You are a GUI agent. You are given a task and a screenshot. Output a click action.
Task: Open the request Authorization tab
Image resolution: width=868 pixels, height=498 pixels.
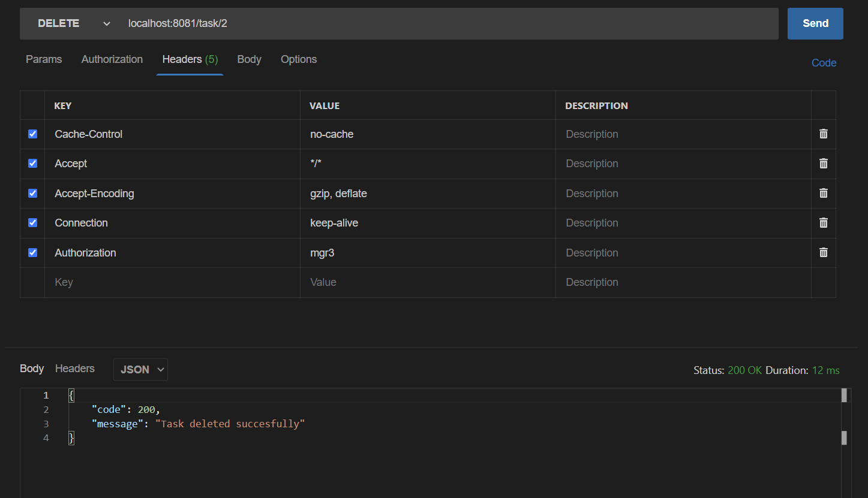coord(112,59)
